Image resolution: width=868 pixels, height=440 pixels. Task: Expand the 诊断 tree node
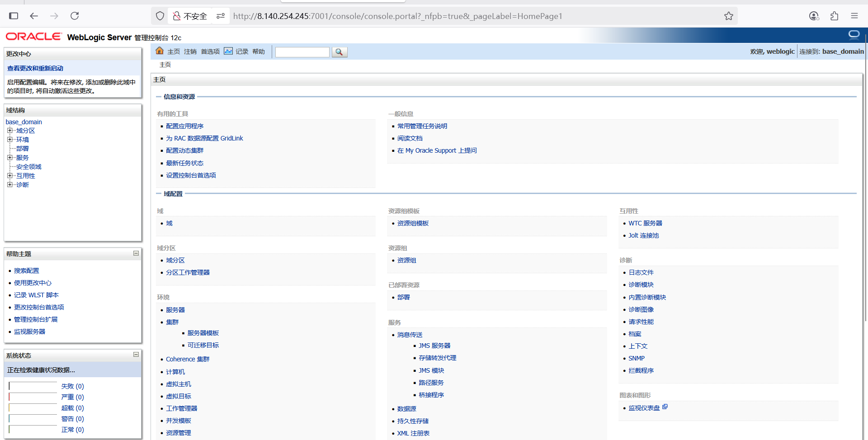[x=9, y=185]
